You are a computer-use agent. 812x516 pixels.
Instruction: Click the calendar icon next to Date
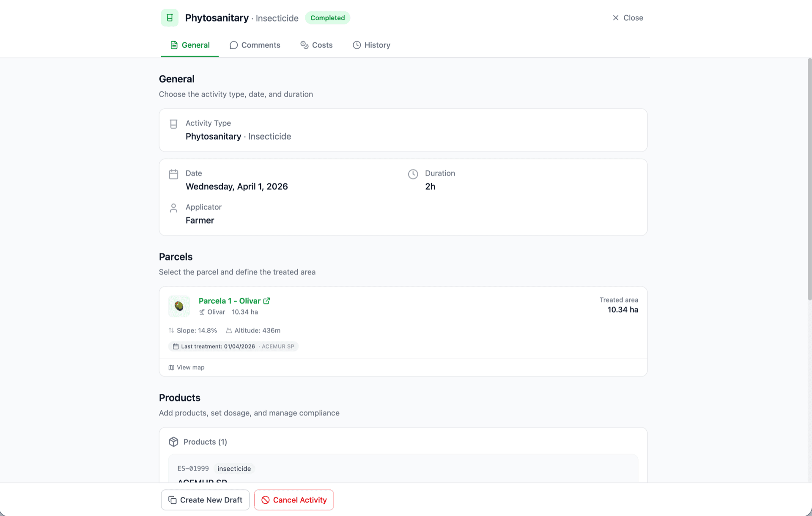173,174
